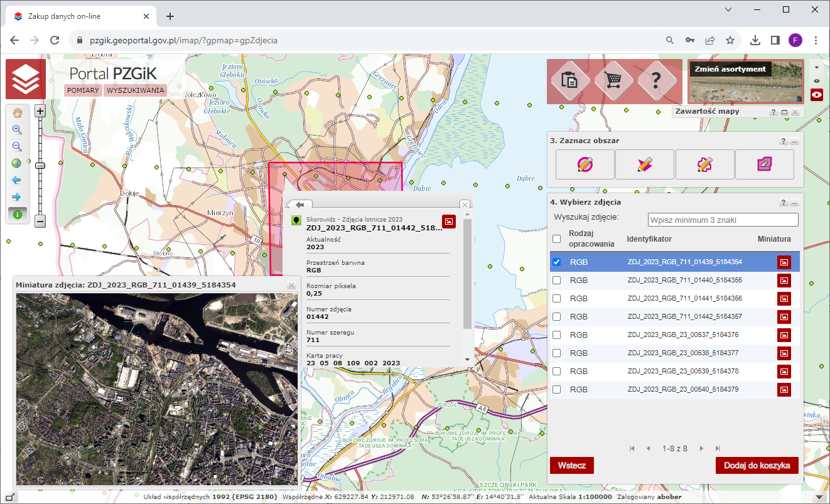
Task: Click the Wyszukaj zdjęcie search field
Action: (723, 220)
